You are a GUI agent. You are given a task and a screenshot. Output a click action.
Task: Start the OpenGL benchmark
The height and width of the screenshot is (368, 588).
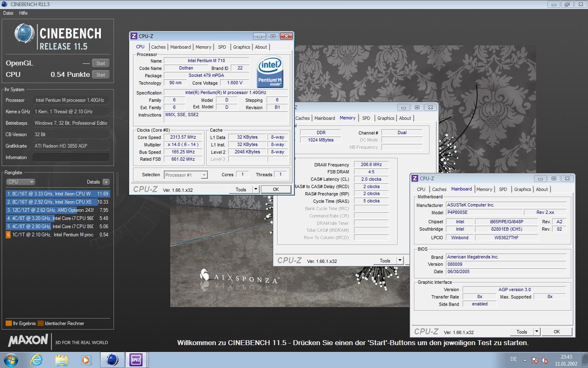click(101, 63)
